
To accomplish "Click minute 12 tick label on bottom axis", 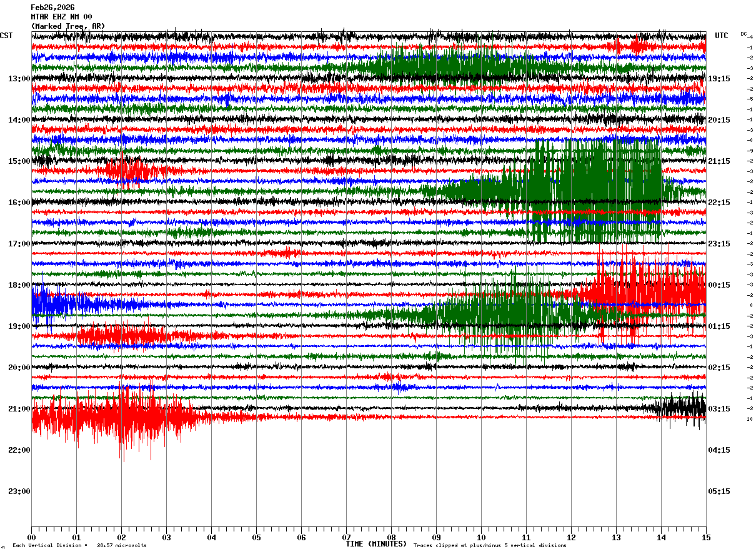I will pos(571,537).
